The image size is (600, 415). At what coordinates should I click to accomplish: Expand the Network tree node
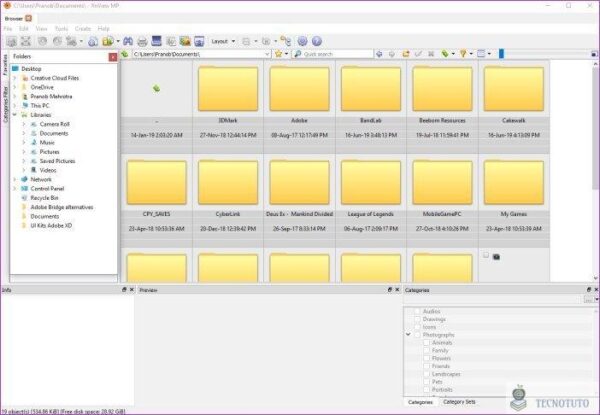click(x=15, y=179)
